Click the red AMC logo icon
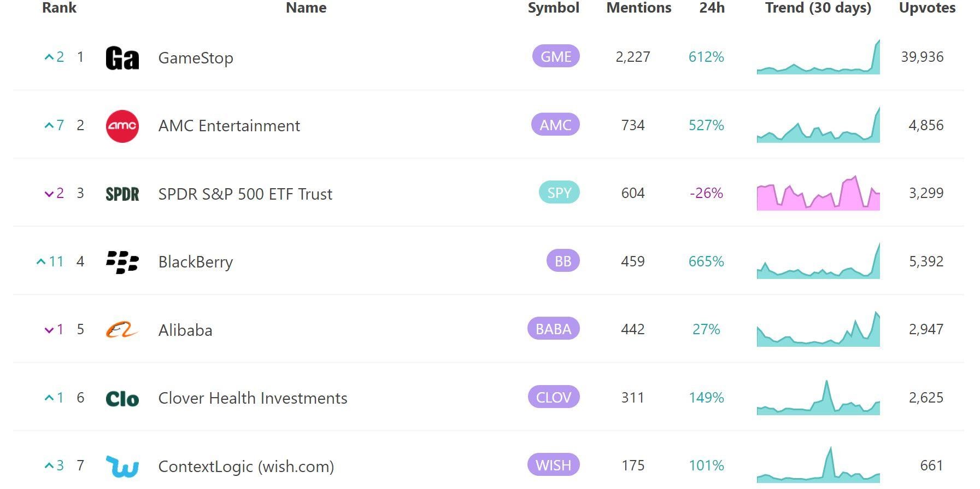 tap(122, 126)
